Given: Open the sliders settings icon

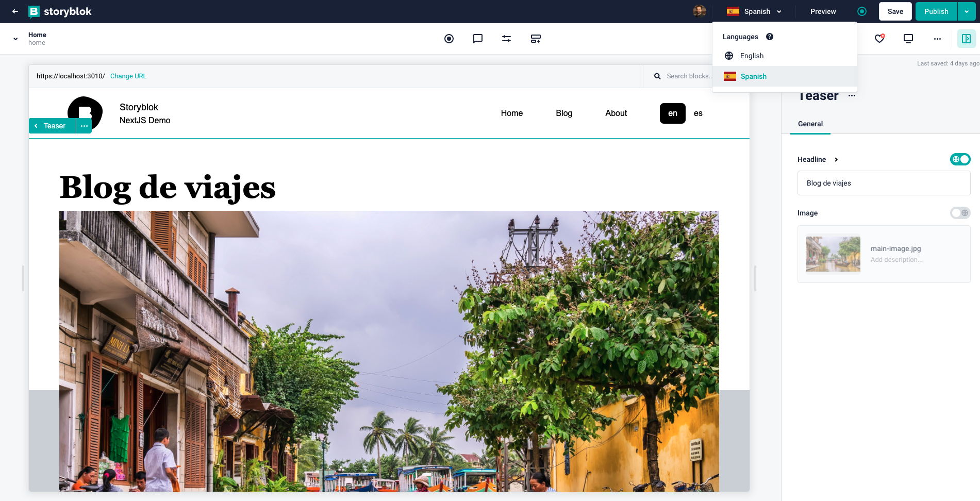Looking at the screenshot, I should click(x=507, y=39).
